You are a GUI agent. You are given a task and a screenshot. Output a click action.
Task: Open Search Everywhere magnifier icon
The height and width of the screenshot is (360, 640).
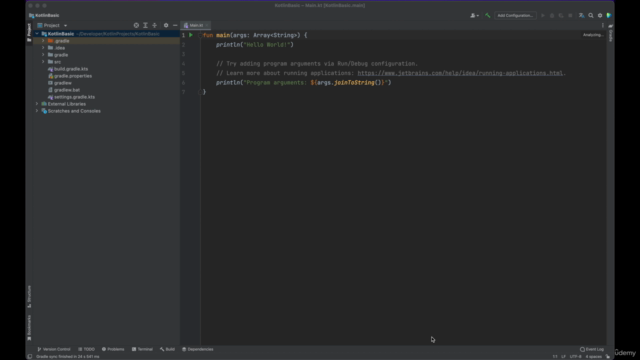(591, 16)
